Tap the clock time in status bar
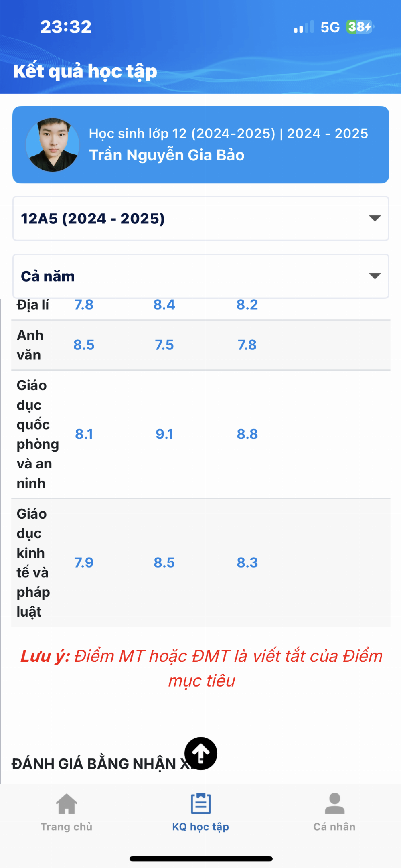Image resolution: width=401 pixels, height=868 pixels. (66, 27)
